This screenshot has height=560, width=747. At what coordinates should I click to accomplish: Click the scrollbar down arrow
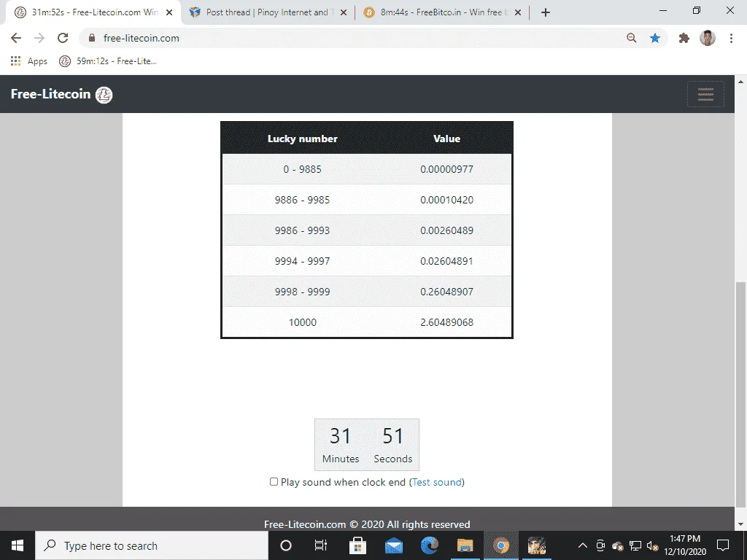click(740, 524)
